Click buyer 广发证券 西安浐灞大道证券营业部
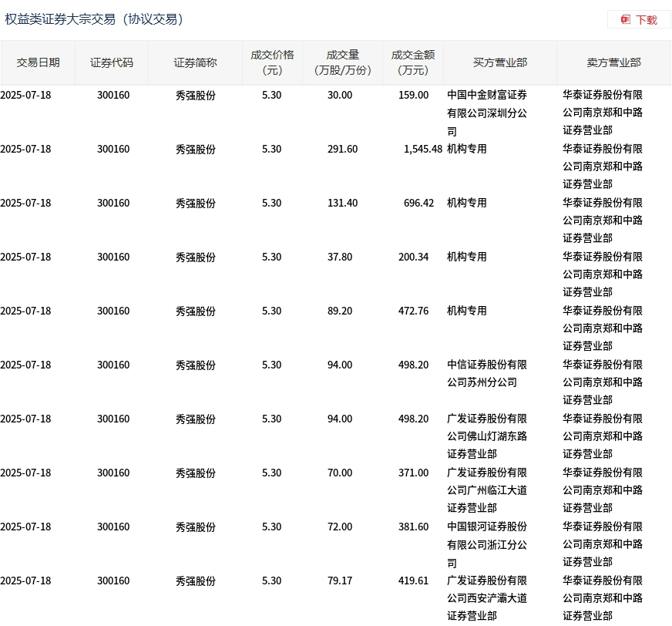Viewport: 672px width, 626px height. click(x=487, y=598)
